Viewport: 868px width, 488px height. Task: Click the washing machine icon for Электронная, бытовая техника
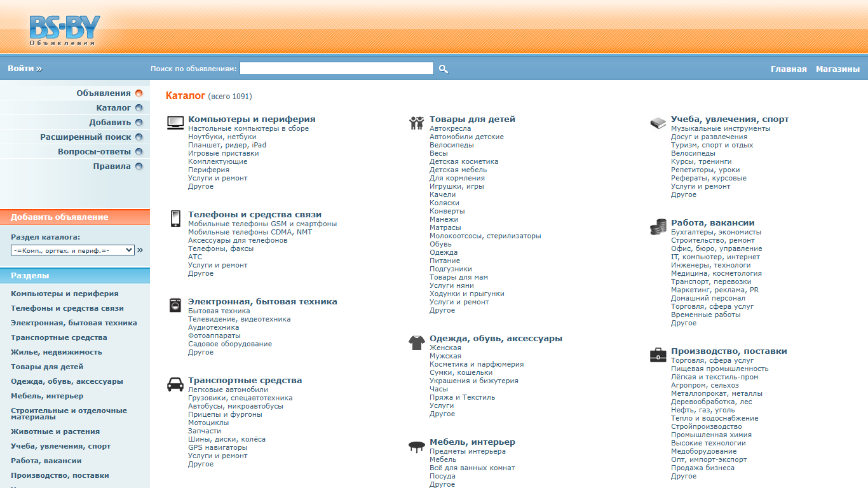point(175,305)
